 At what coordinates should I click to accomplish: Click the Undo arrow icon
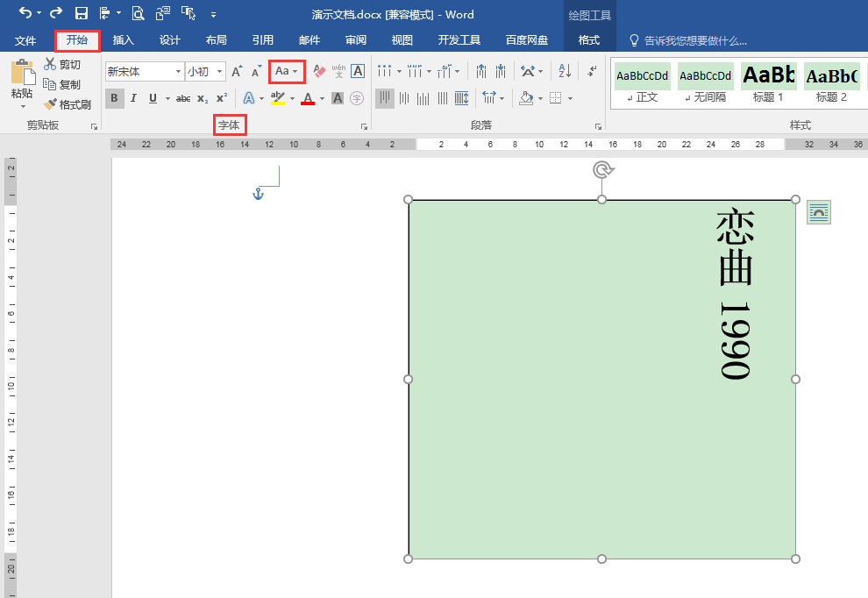click(25, 13)
